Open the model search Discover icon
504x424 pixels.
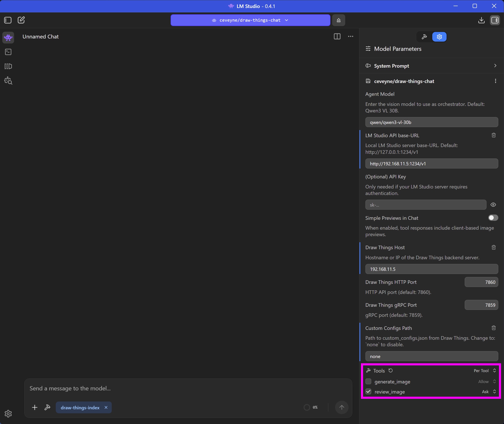point(8,81)
